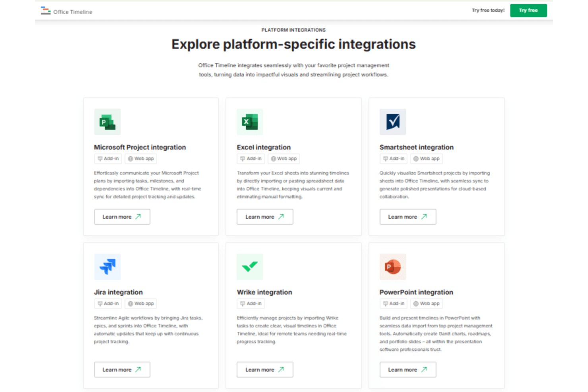The image size is (588, 392).
Task: Open Learn more for Microsoft Project integration
Action: (x=122, y=217)
